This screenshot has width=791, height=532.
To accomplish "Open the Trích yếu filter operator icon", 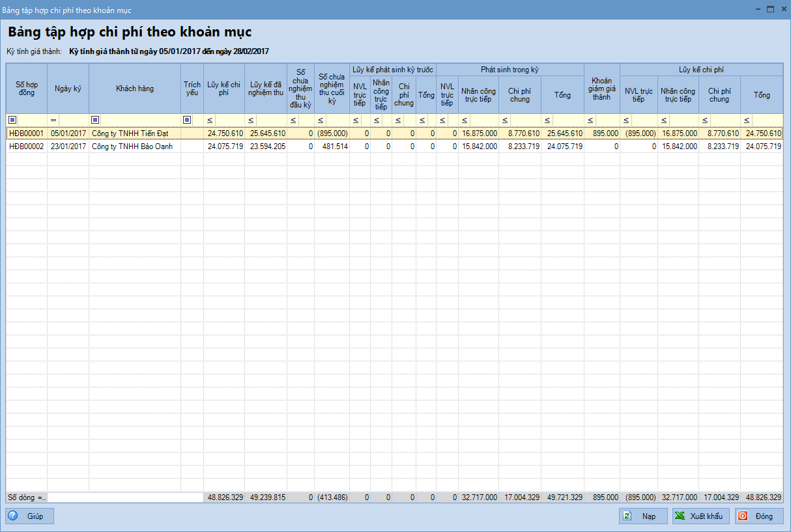I will click(187, 120).
